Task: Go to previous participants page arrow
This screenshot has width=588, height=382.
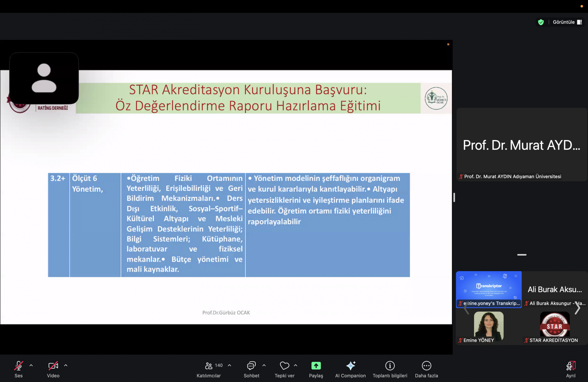Action: [466, 308]
